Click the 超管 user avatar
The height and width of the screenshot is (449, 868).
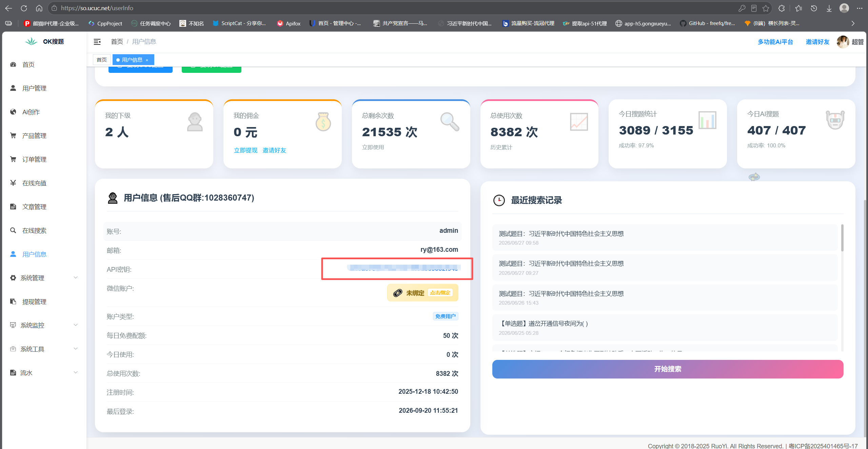coord(843,42)
